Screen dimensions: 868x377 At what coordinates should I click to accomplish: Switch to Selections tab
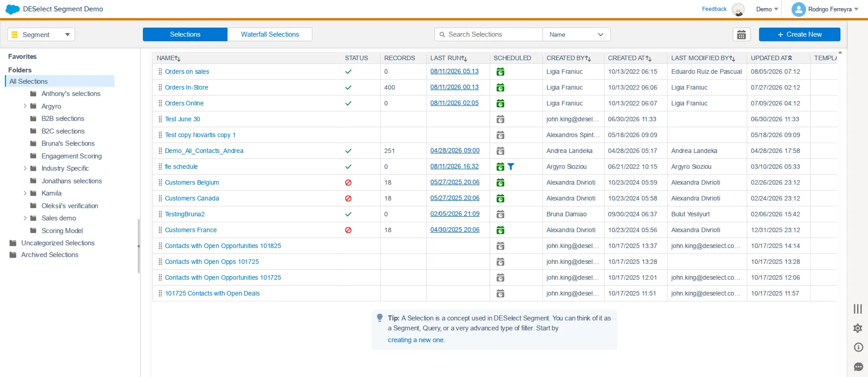185,34
